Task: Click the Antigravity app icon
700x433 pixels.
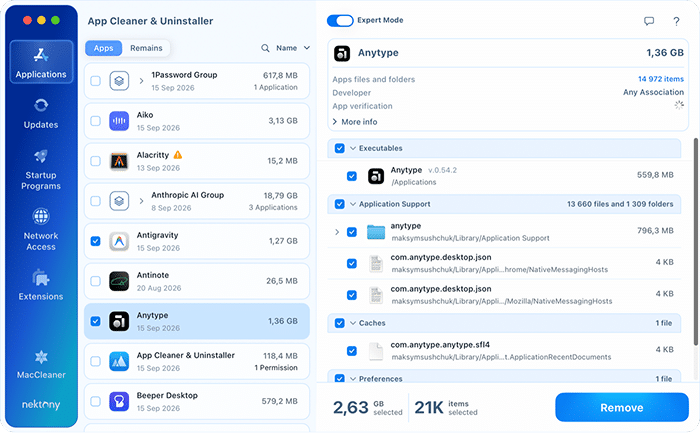Action: (119, 241)
